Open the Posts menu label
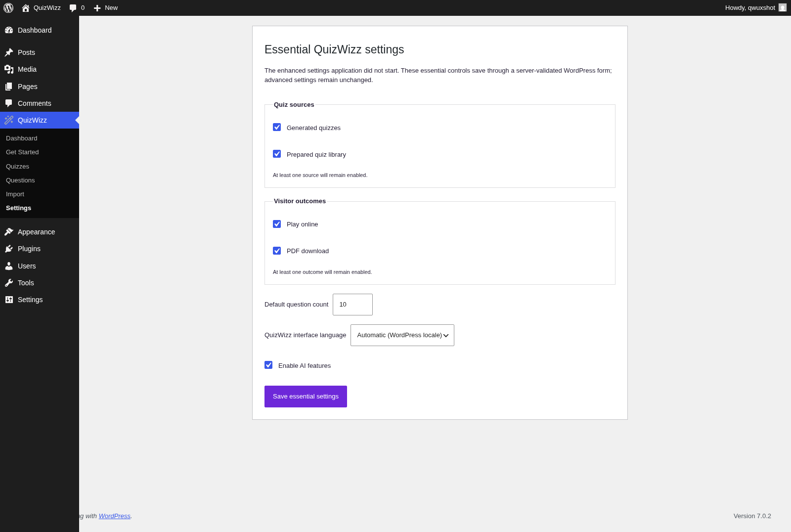The width and height of the screenshot is (791, 532). tap(27, 52)
